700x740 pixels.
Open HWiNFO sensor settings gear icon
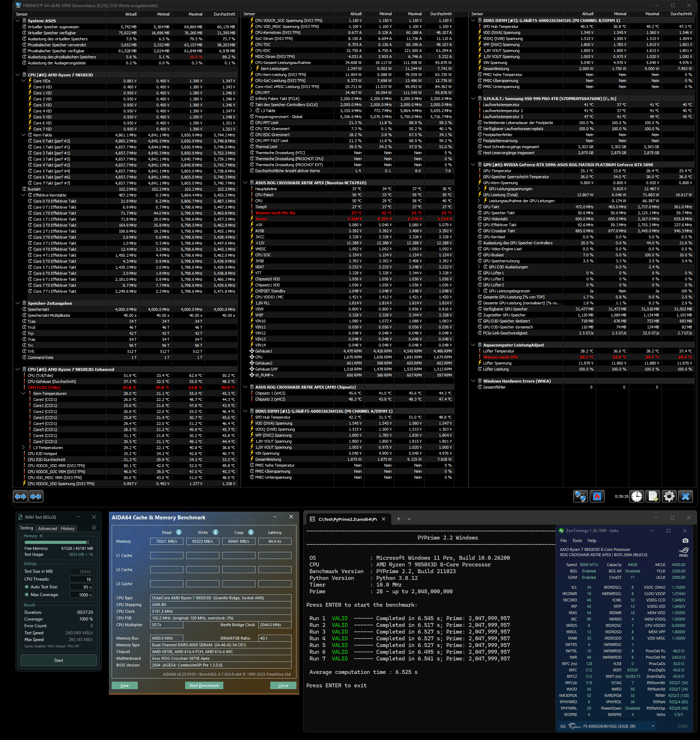point(669,496)
